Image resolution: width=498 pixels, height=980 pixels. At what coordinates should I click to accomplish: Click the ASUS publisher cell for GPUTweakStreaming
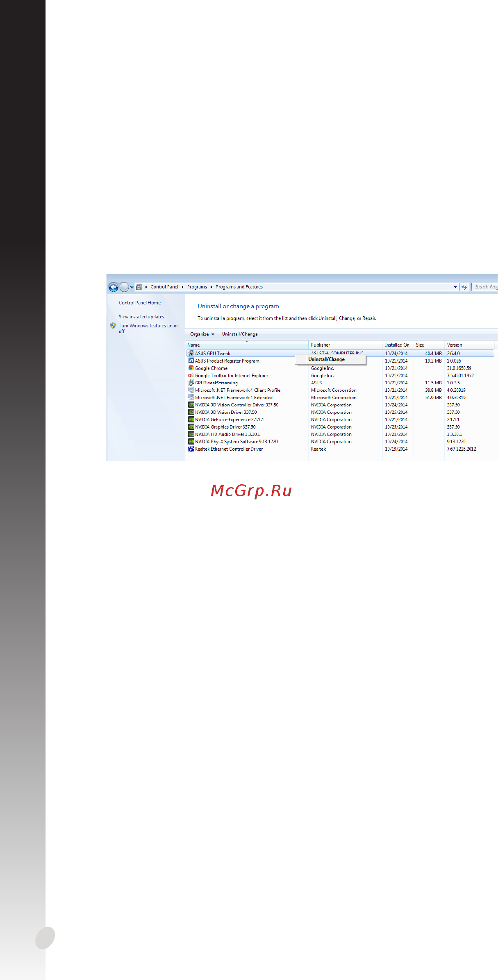tap(316, 383)
